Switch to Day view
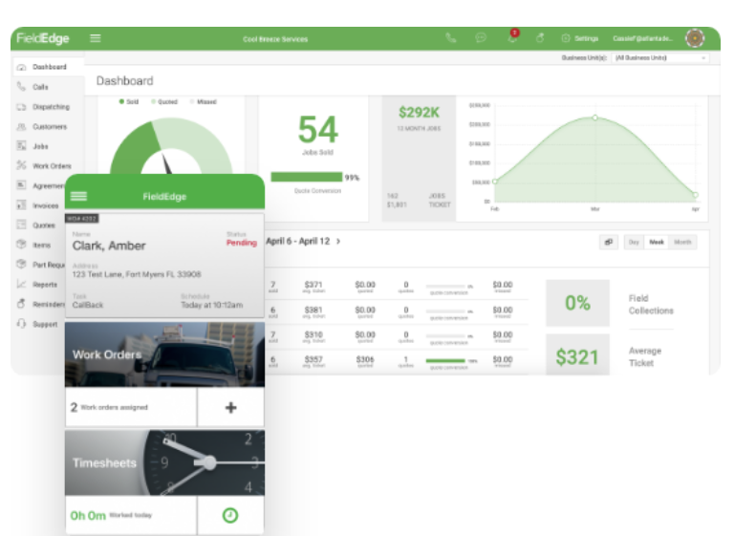This screenshot has width=756, height=536. (634, 242)
